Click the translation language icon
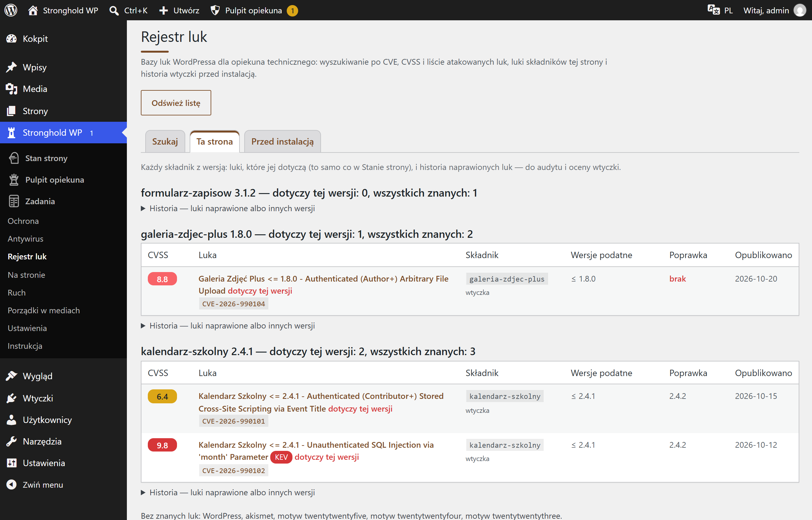 [x=713, y=10]
